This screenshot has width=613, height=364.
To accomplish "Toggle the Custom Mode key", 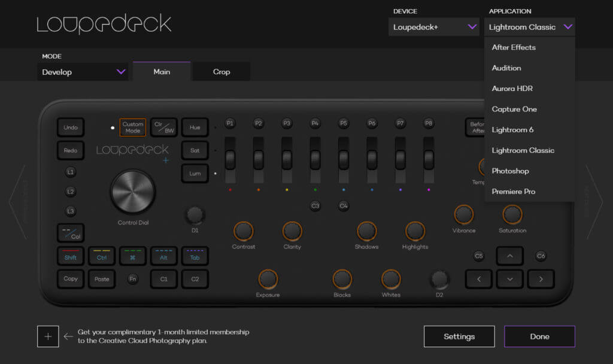I will [x=132, y=128].
